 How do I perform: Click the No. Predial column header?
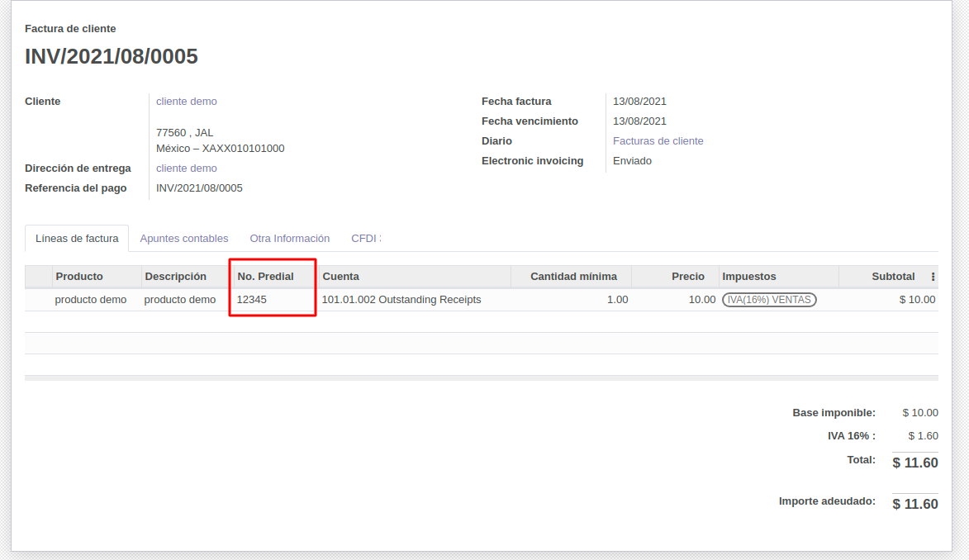265,277
